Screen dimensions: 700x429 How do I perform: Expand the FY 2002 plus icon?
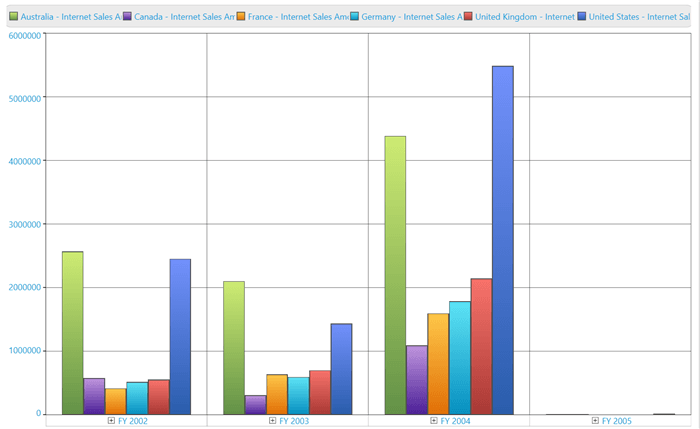[x=111, y=421]
